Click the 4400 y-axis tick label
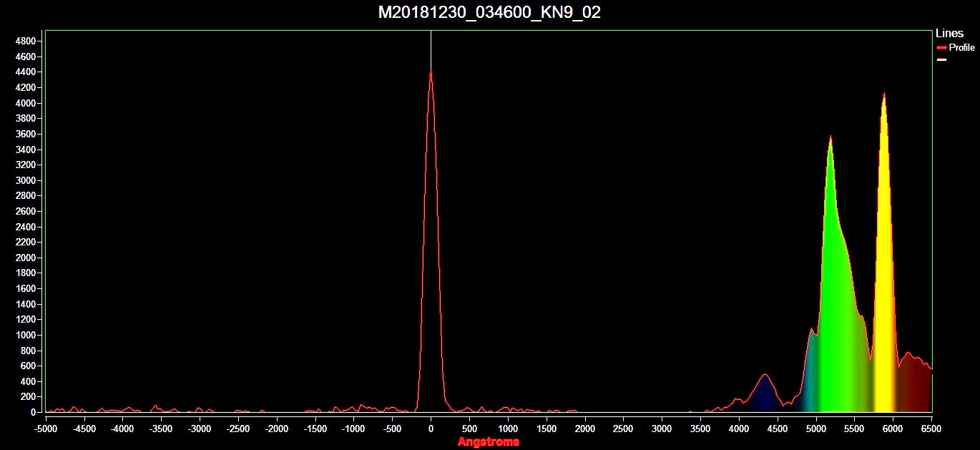The image size is (980, 450). point(25,72)
